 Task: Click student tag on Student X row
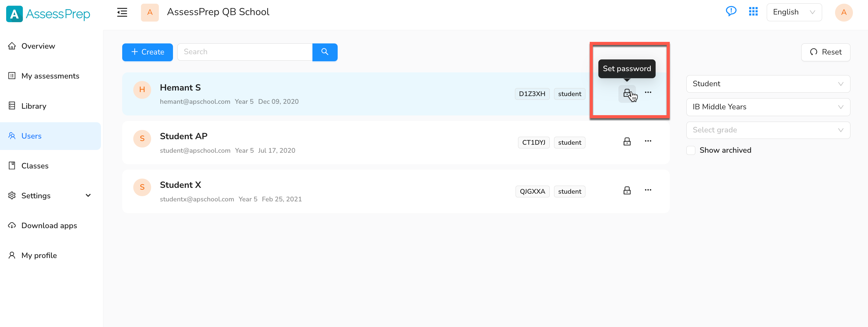pyautogui.click(x=569, y=192)
